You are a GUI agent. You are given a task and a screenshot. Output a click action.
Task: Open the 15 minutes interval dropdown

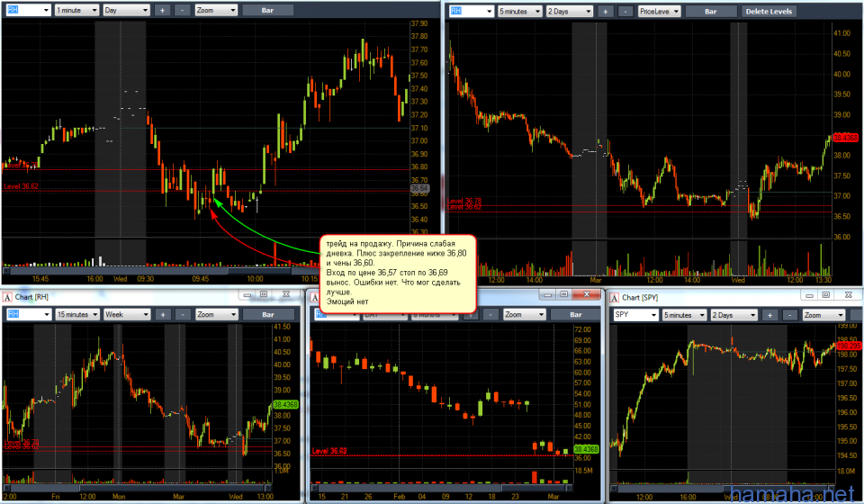[x=77, y=314]
